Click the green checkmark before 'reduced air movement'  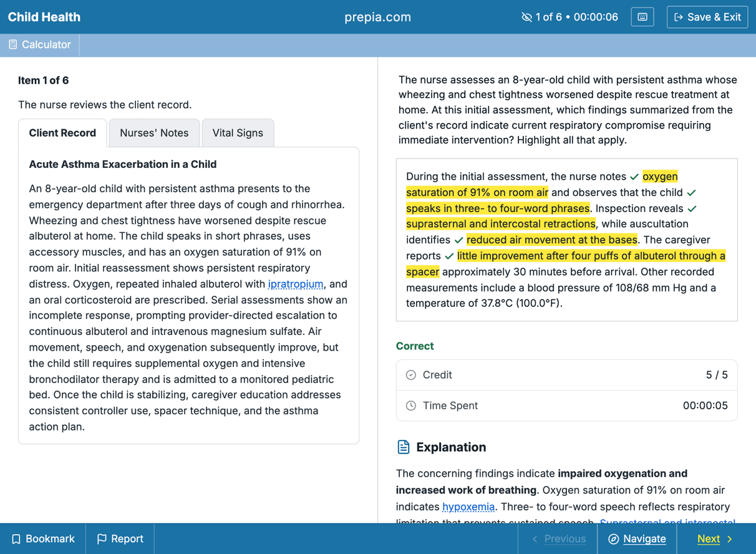(459, 240)
